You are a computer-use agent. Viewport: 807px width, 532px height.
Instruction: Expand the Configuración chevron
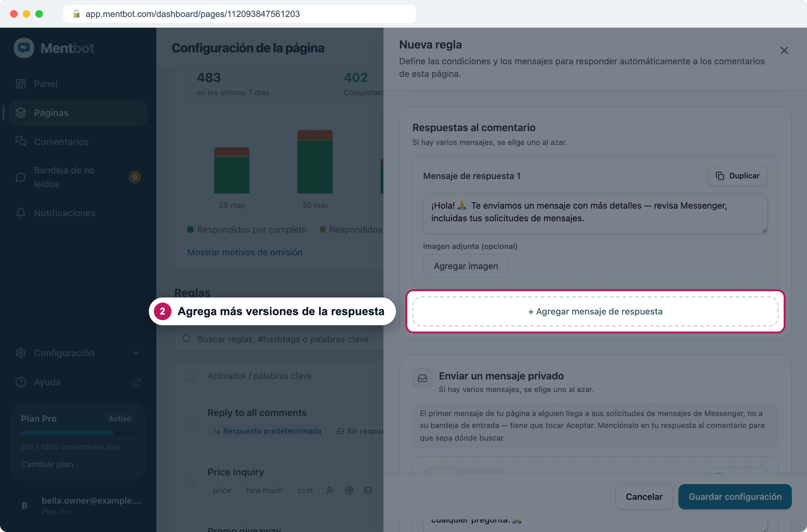[x=136, y=353]
